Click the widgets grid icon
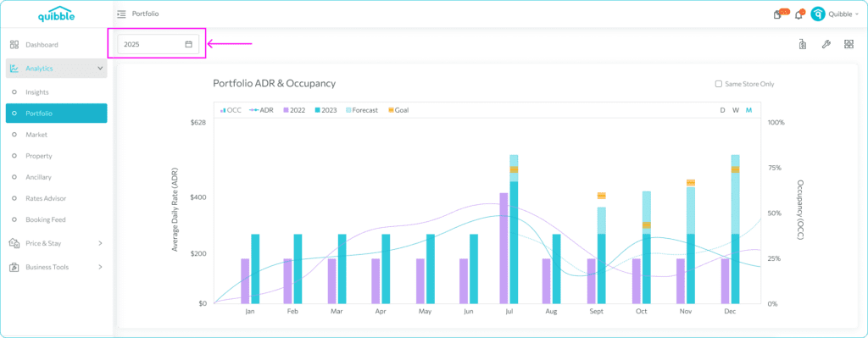This screenshot has width=868, height=338. 849,44
